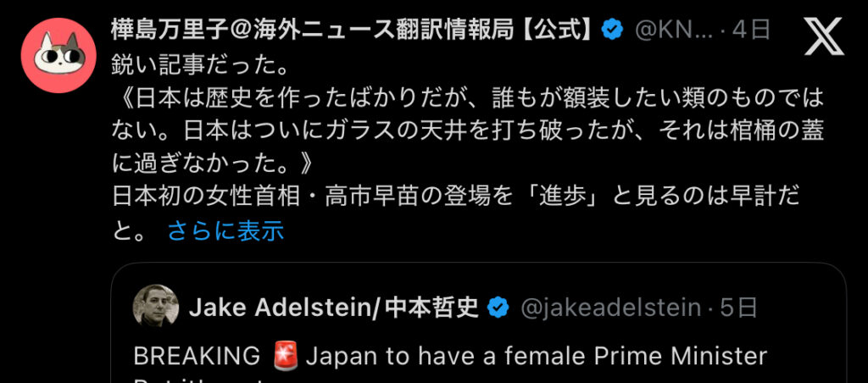The image size is (868, 383).
Task: Open quoted text 'Japan to have a female Prime Minister'
Action: point(536,356)
